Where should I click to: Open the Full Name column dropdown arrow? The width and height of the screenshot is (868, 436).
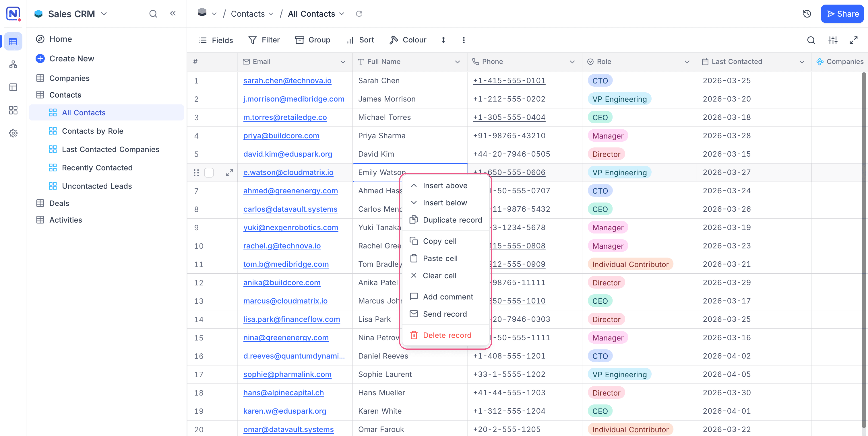click(458, 62)
